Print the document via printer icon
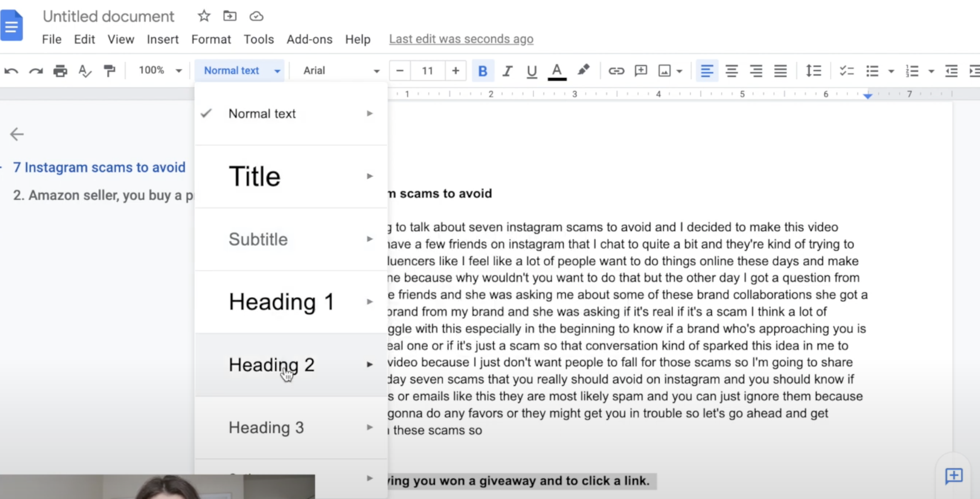980x499 pixels. pyautogui.click(x=60, y=71)
